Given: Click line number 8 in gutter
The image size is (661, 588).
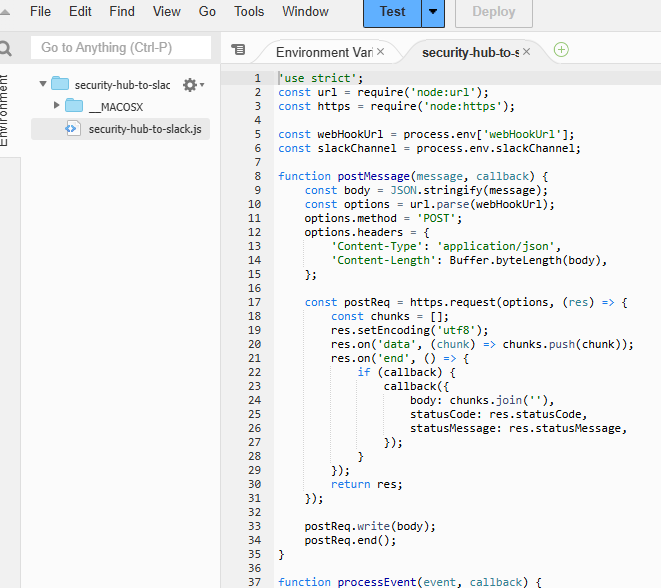Looking at the screenshot, I should 257,176.
